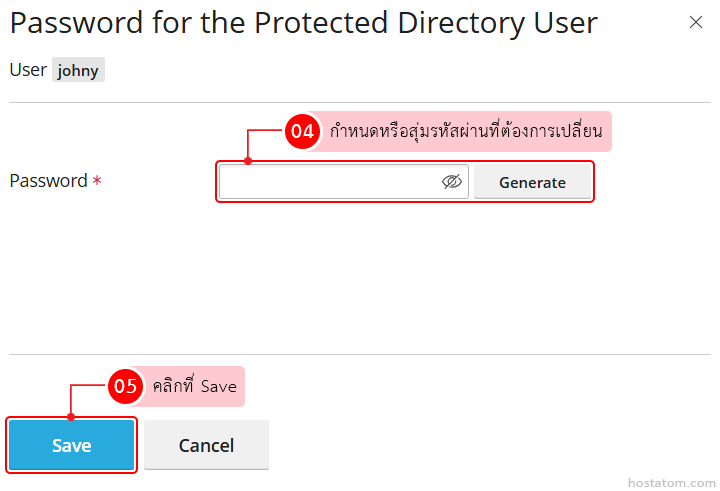Click the divider line above the Save button
Screen dimensions: 720x491
coord(360,354)
